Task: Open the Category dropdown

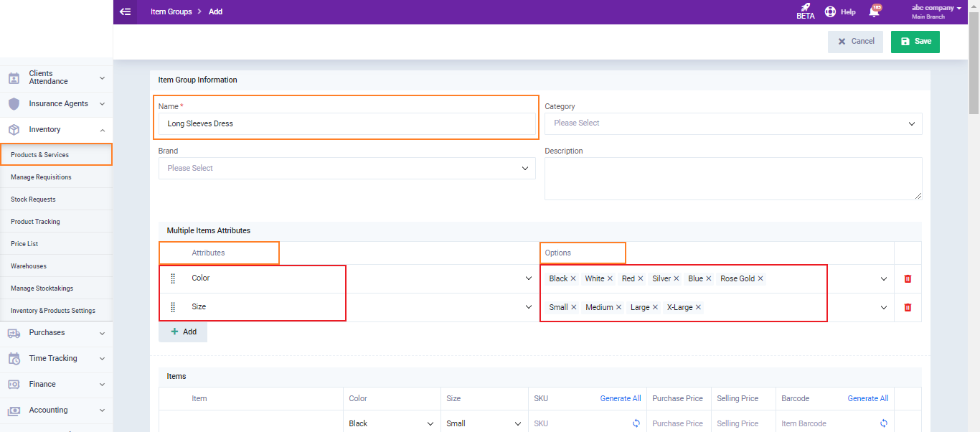Action: tap(732, 123)
